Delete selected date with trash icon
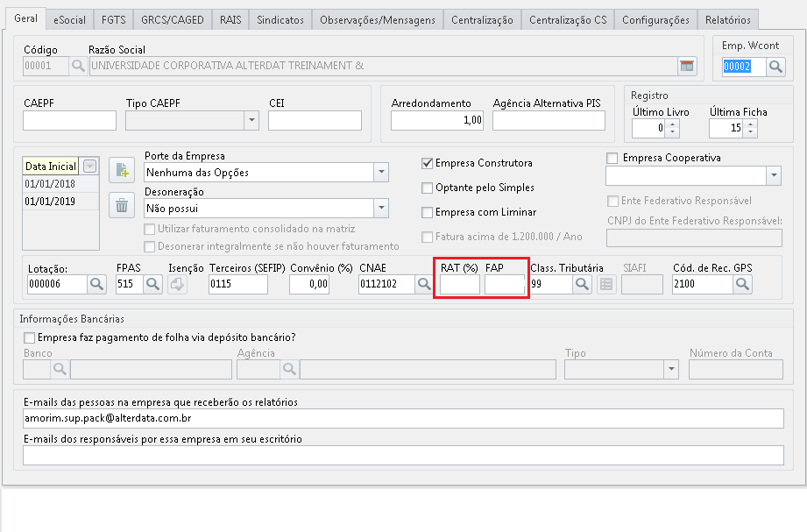The height and width of the screenshot is (532, 807). pos(122,205)
